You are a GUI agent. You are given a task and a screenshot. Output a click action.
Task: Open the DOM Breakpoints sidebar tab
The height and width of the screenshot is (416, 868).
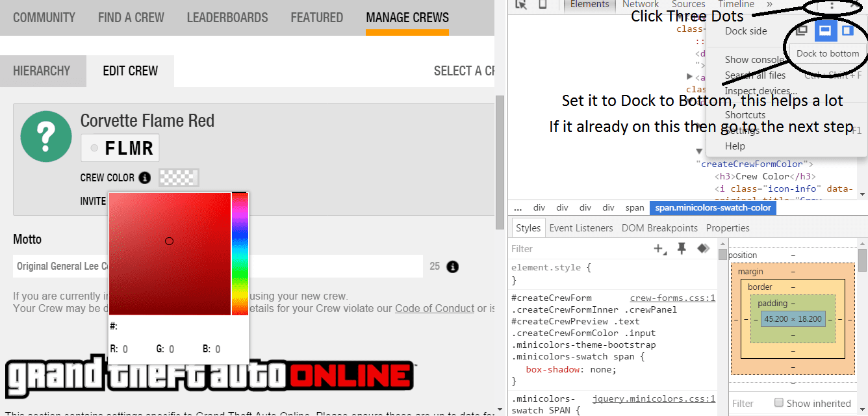[x=659, y=228]
